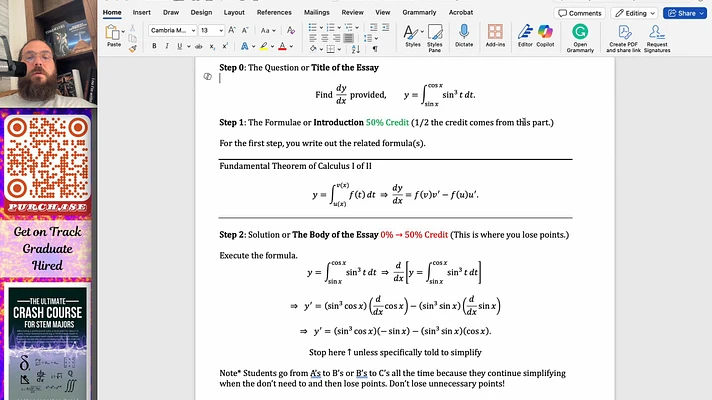Decrease font size with small A
Image resolution: width=712 pixels, height=400 pixels.
pyautogui.click(x=245, y=30)
